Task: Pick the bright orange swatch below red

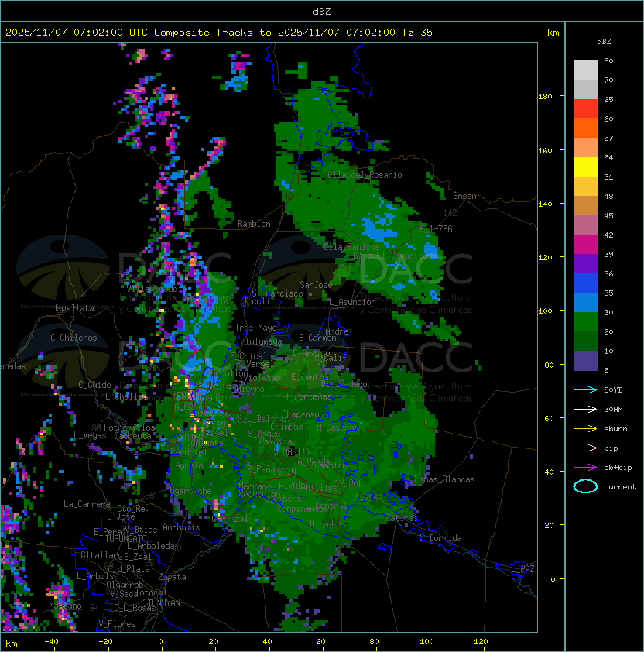Action: [x=585, y=129]
